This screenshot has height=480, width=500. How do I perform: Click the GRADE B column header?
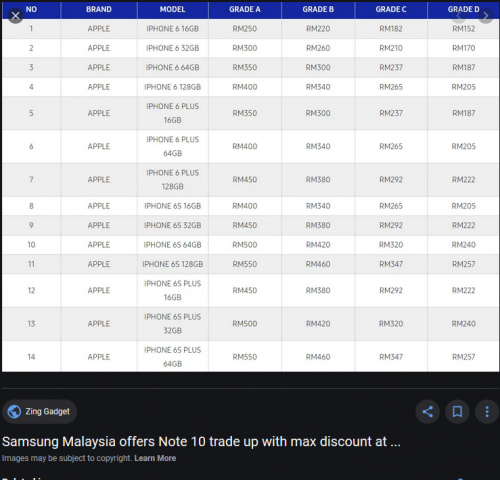(x=318, y=9)
